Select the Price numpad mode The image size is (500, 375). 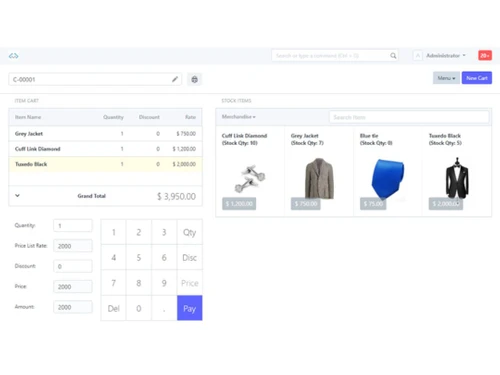coord(190,283)
